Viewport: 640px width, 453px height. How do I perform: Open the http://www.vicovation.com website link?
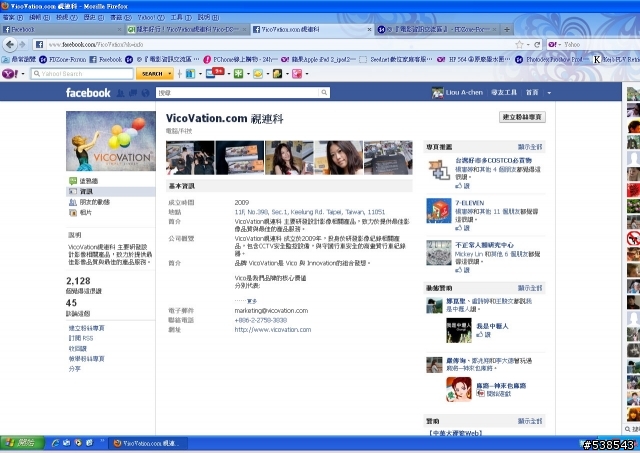tap(273, 330)
